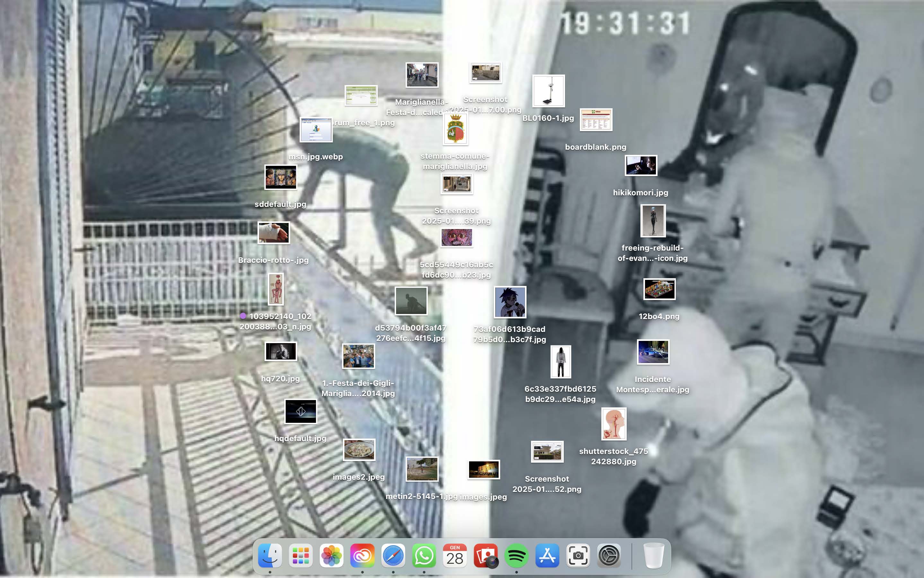
Task: Open Safari browser from dock
Action: 393,556
